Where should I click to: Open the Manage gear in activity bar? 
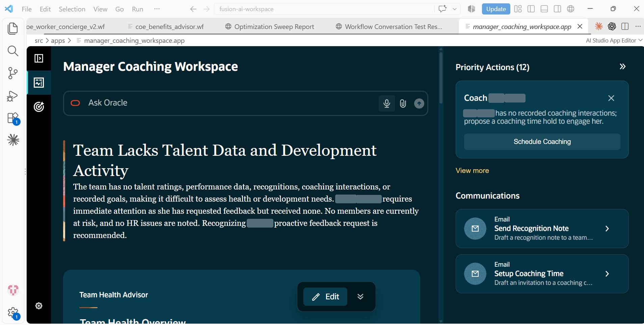pyautogui.click(x=13, y=313)
